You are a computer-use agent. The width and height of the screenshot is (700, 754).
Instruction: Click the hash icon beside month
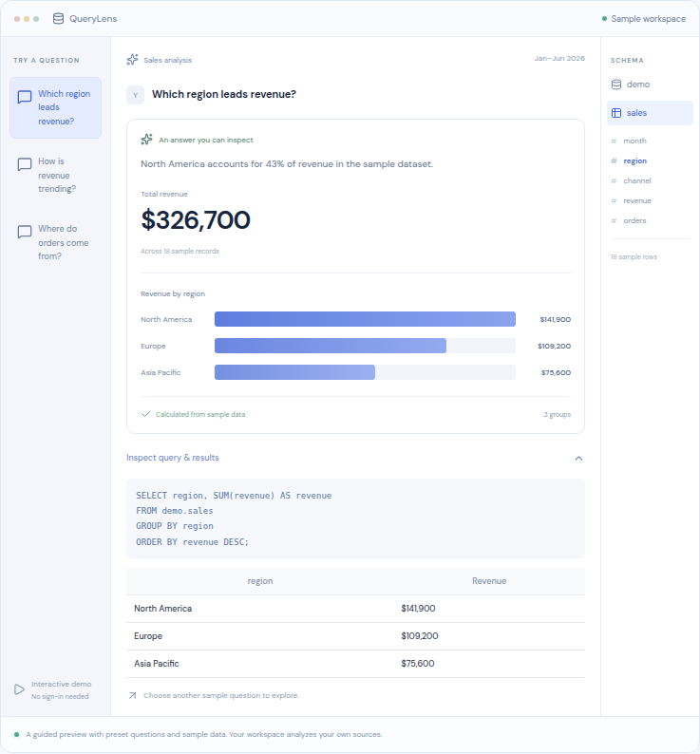tap(614, 141)
